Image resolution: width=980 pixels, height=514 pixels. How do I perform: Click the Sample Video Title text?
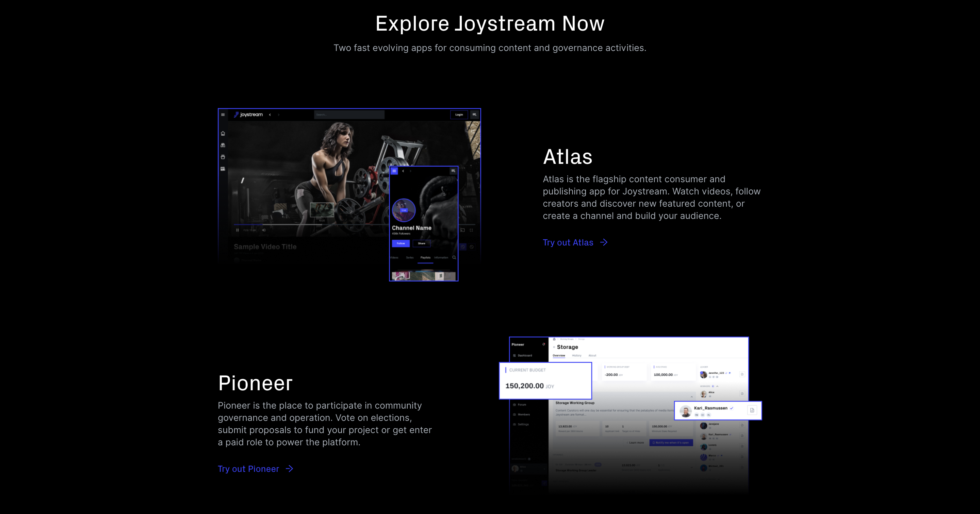265,247
